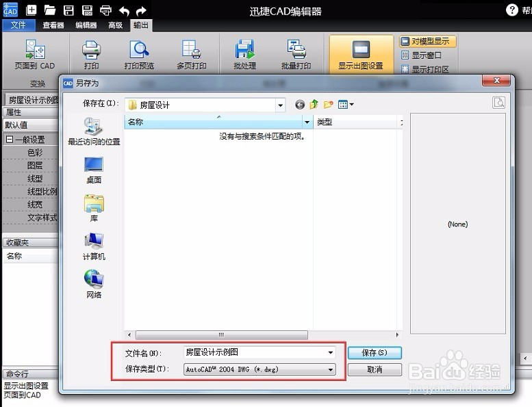Click the 页面到 CAD ribbon icon
The height and width of the screenshot is (407, 532).
click(36, 54)
